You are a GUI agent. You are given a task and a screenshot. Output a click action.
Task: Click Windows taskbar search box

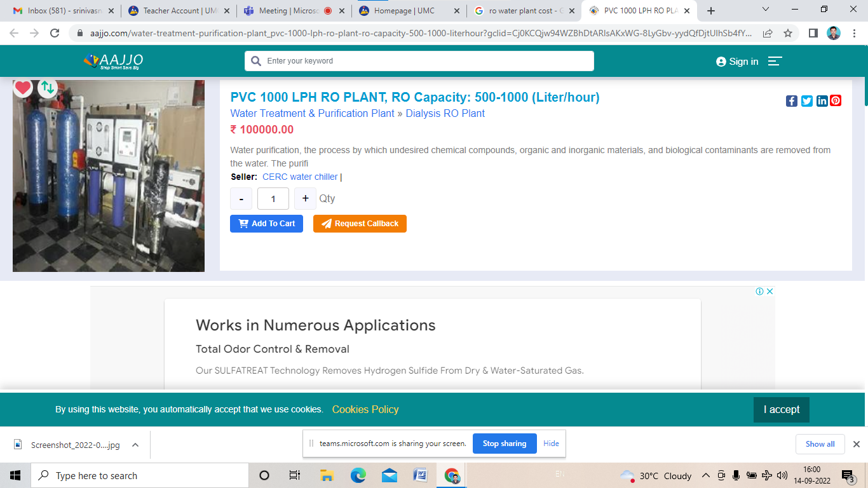139,475
